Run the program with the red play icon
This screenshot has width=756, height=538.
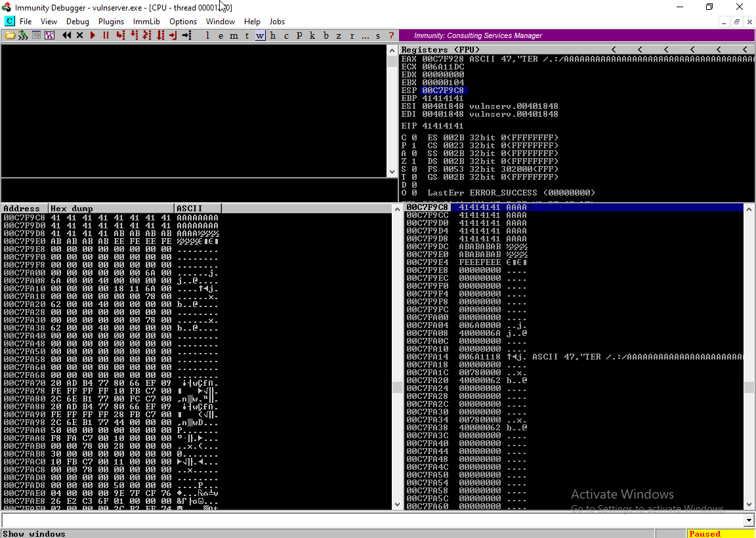point(93,35)
